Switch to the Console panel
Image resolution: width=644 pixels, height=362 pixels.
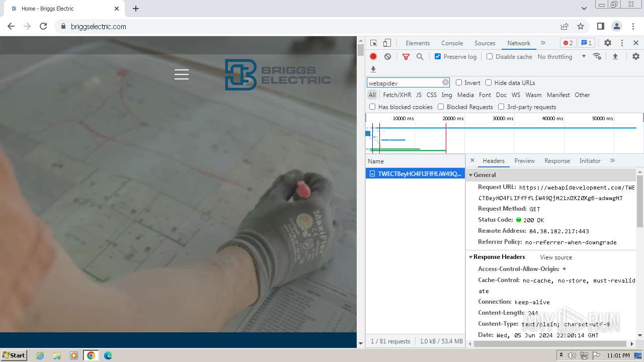452,43
